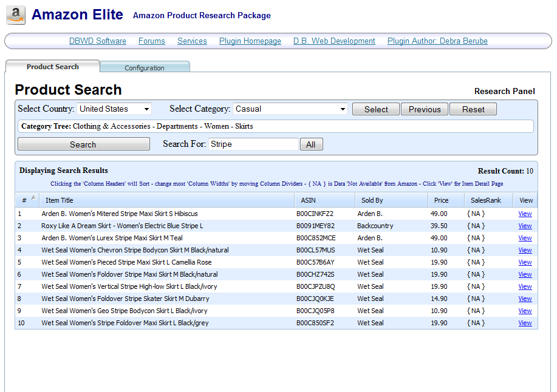
Task: Open the Services link
Action: click(192, 41)
